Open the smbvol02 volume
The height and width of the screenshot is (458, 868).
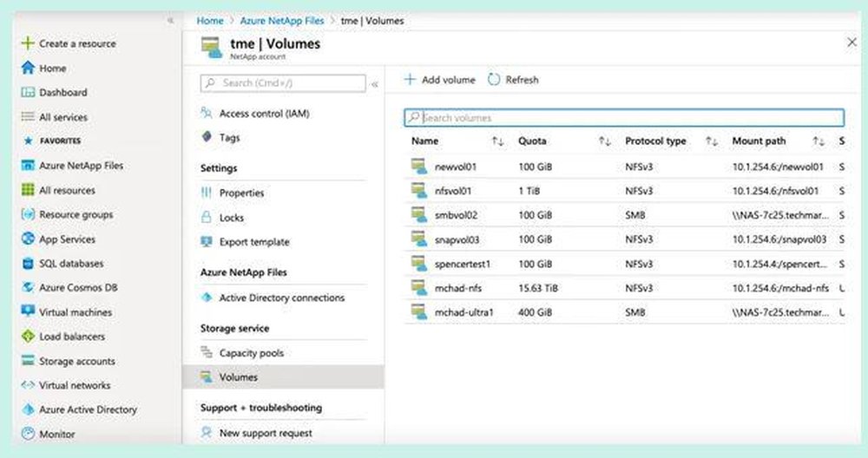pyautogui.click(x=457, y=215)
